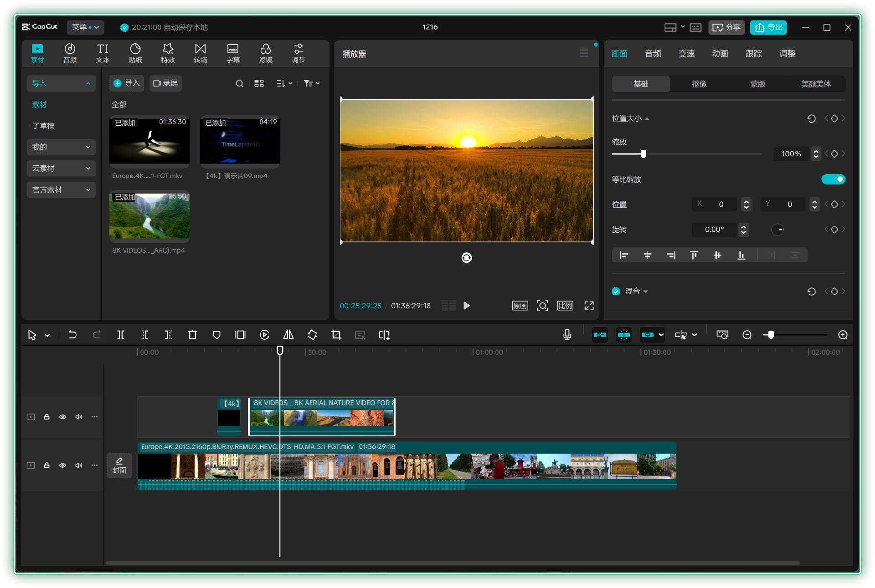875x588 pixels.
Task: Click the mirror flip icon
Action: point(288,335)
